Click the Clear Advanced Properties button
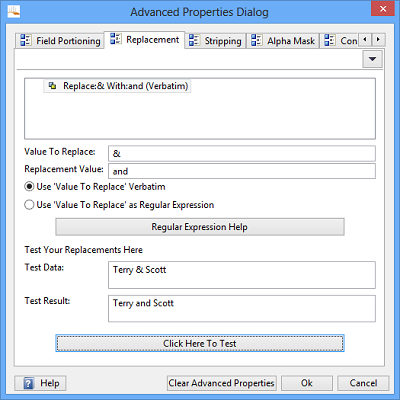400x400 pixels. (221, 383)
